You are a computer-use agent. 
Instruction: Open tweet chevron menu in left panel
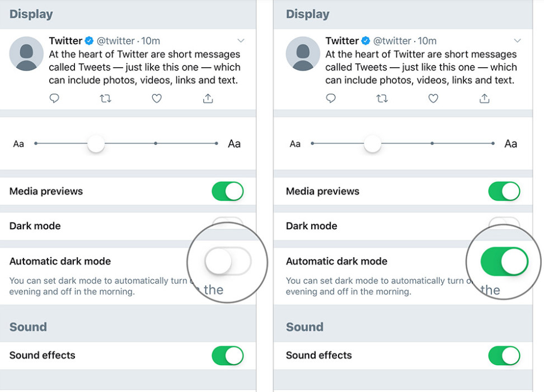(x=241, y=41)
